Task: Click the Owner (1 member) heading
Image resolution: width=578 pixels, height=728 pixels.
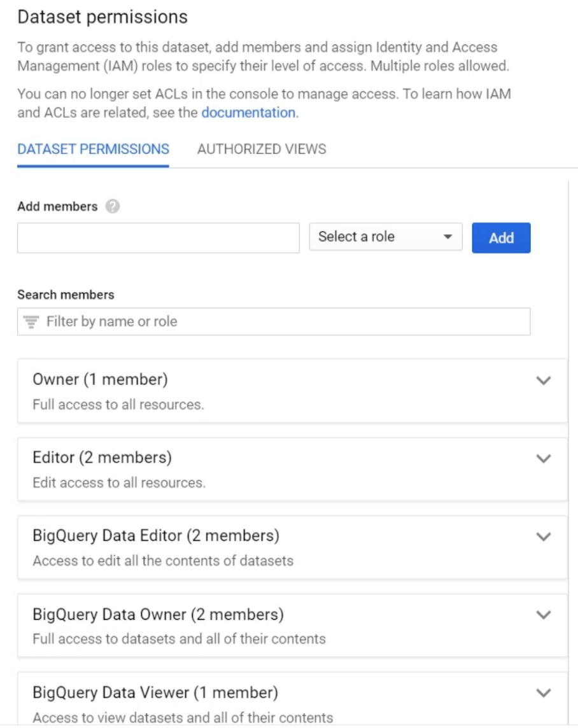Action: point(101,379)
